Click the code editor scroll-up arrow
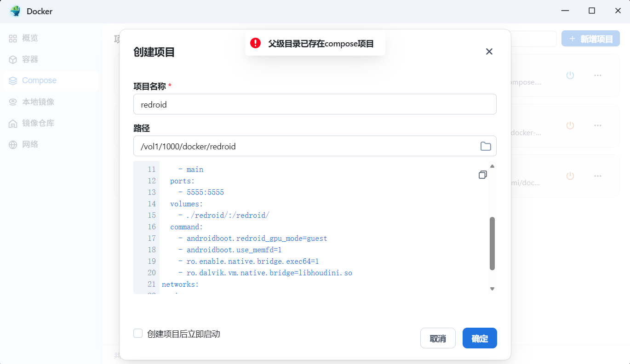Screen dimensions: 630x364 [492, 166]
